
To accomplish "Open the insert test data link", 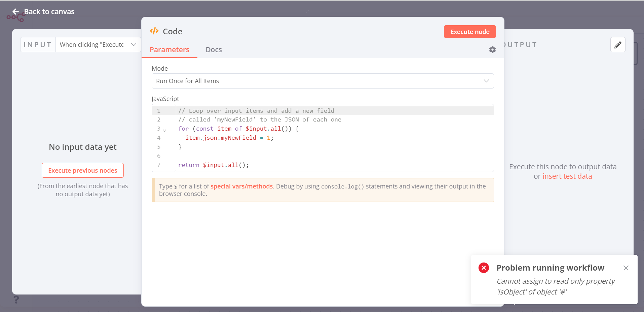I will [567, 176].
